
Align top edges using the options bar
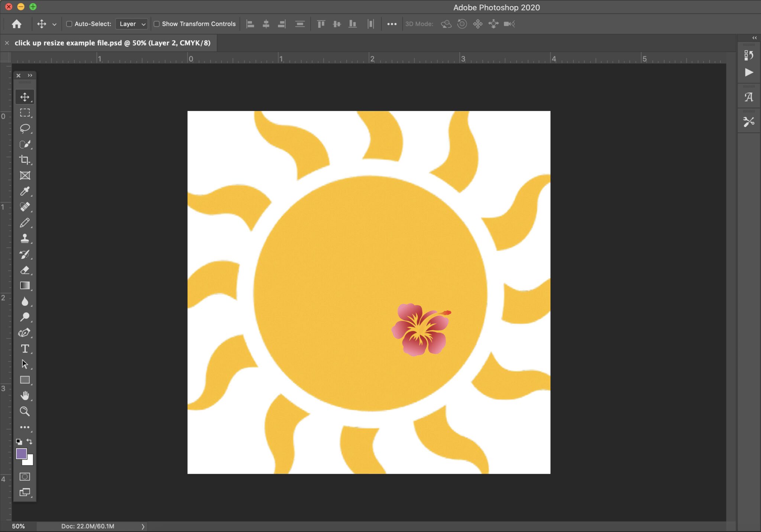pyautogui.click(x=320, y=23)
